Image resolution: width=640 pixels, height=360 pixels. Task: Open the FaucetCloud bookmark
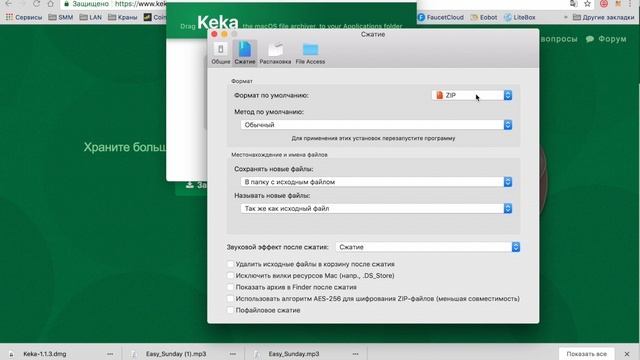coord(441,17)
